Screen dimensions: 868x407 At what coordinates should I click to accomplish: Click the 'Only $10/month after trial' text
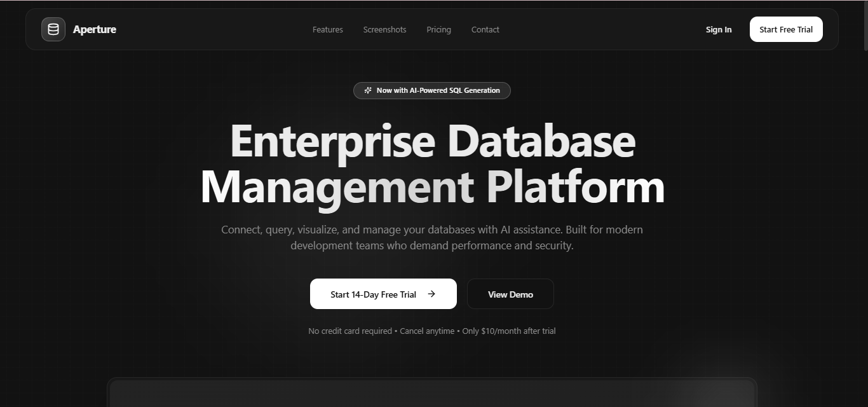[508, 331]
